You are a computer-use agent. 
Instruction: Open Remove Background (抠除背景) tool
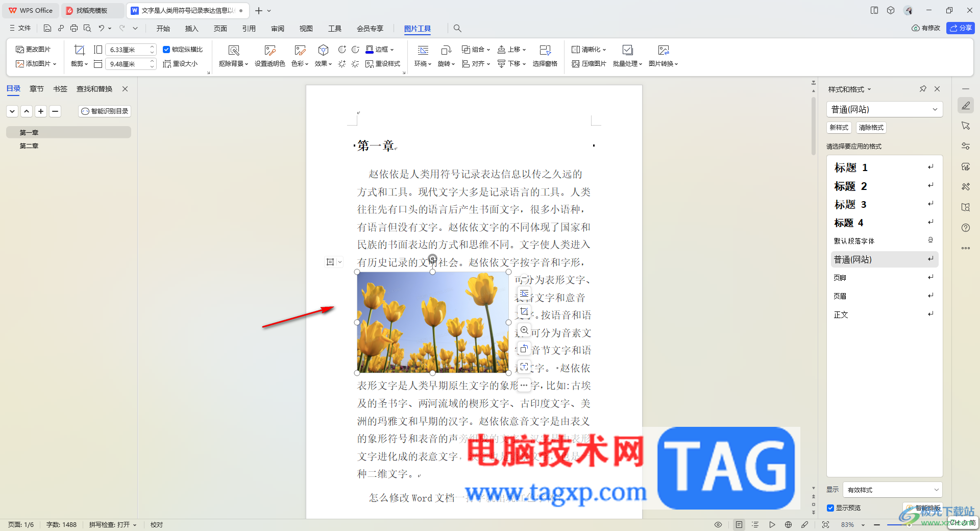(x=233, y=56)
